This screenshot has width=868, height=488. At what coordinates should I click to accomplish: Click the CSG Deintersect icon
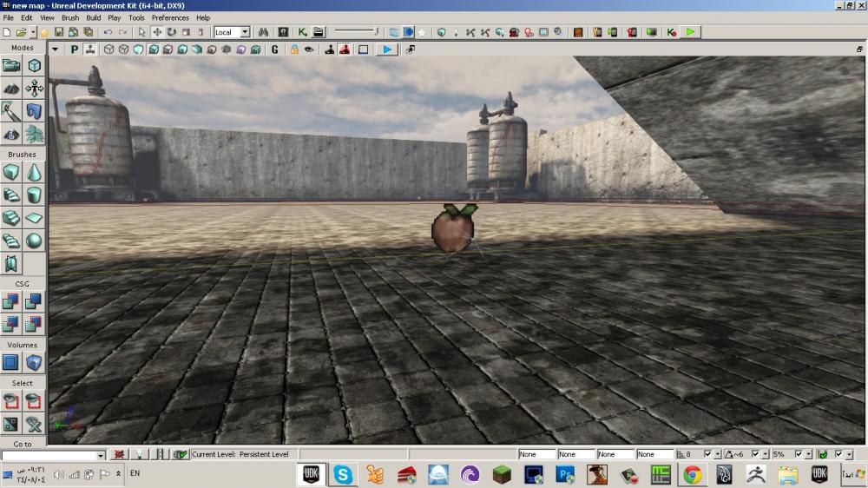35,324
